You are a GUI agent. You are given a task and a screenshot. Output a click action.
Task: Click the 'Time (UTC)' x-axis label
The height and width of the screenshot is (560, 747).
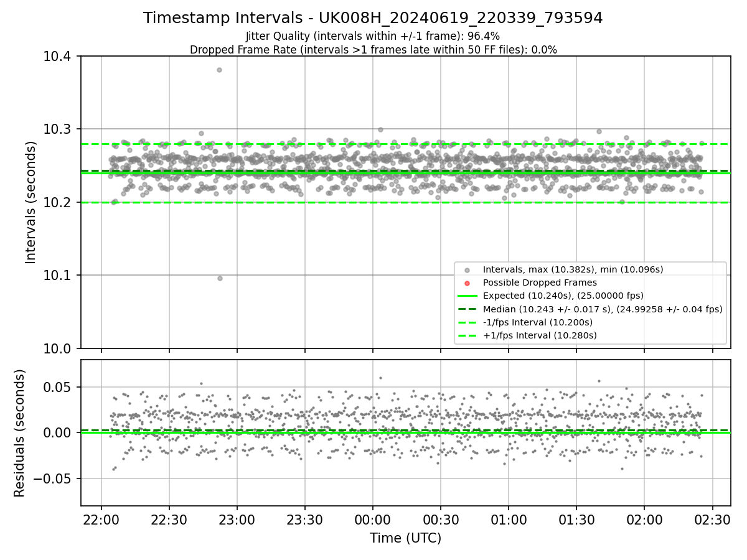[x=405, y=538]
